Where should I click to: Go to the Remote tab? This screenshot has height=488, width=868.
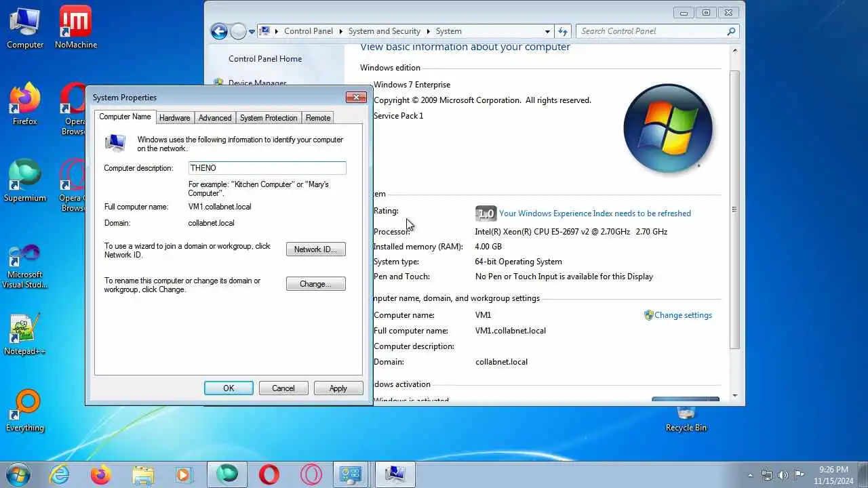pos(318,118)
